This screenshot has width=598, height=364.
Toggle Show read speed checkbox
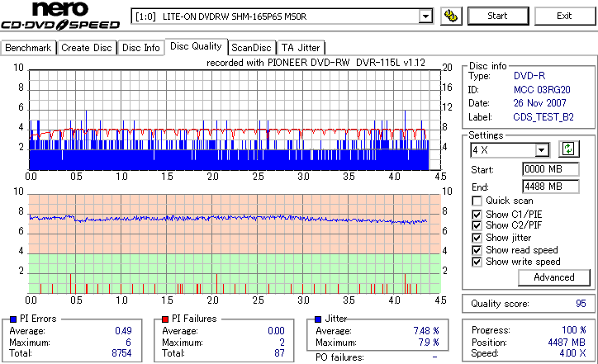(477, 250)
